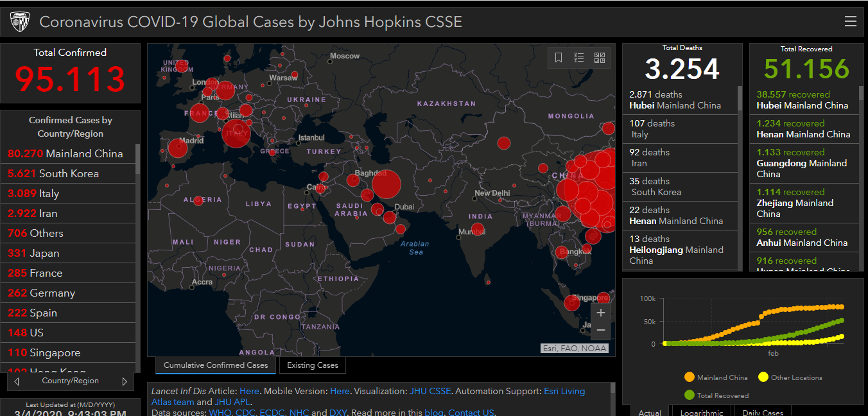Open the basemap gallery grid icon

coord(600,58)
